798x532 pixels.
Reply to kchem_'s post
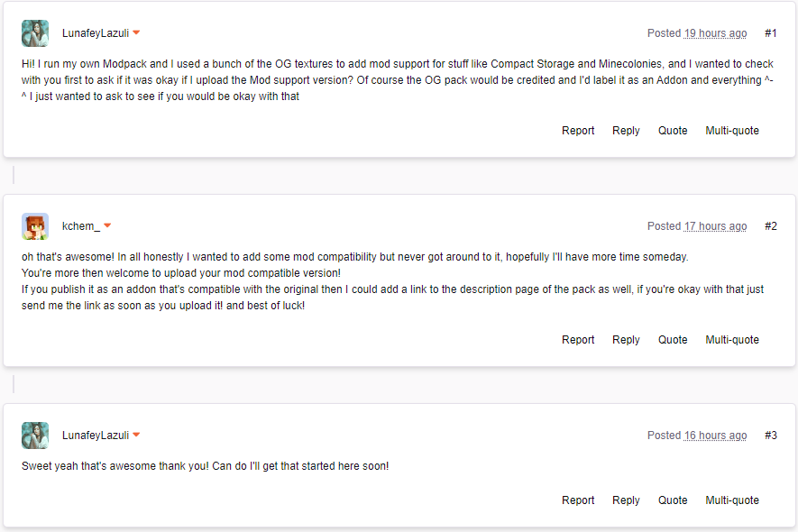(626, 340)
